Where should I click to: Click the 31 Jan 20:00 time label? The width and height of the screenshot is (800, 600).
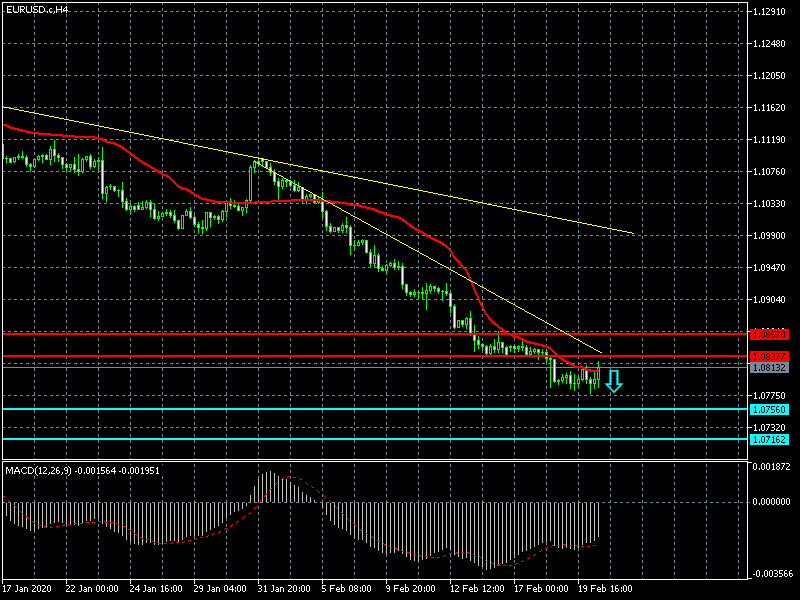point(284,589)
